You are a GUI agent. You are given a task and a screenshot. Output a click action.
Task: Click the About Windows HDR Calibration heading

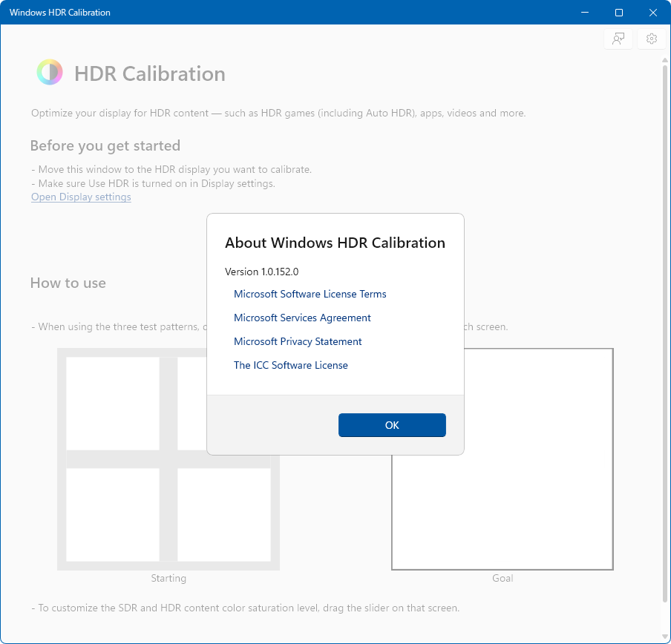[334, 243]
